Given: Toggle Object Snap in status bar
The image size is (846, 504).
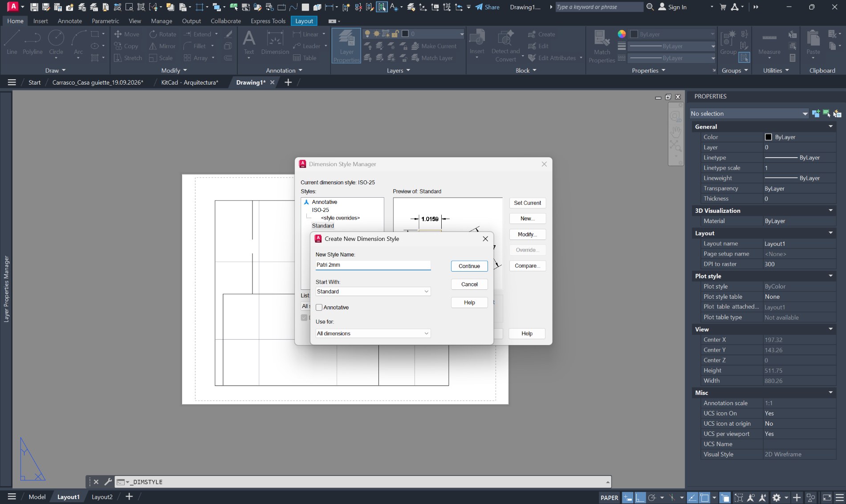Looking at the screenshot, I should click(704, 497).
